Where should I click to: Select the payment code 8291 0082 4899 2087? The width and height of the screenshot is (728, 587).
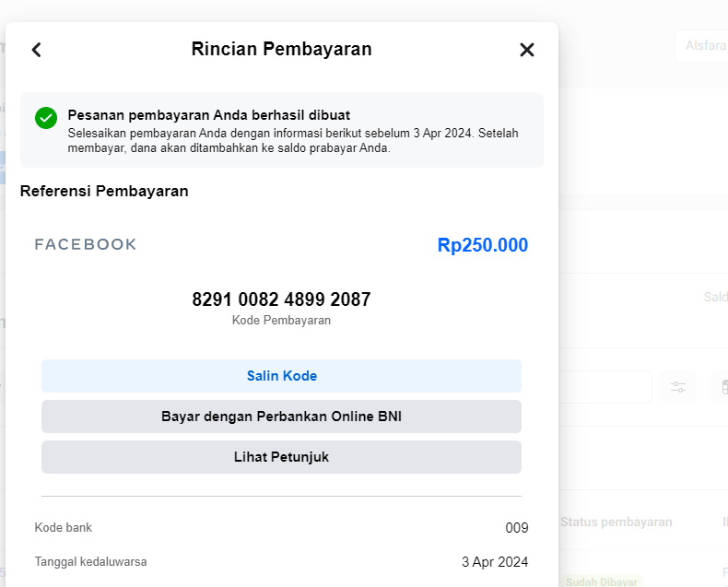281,299
